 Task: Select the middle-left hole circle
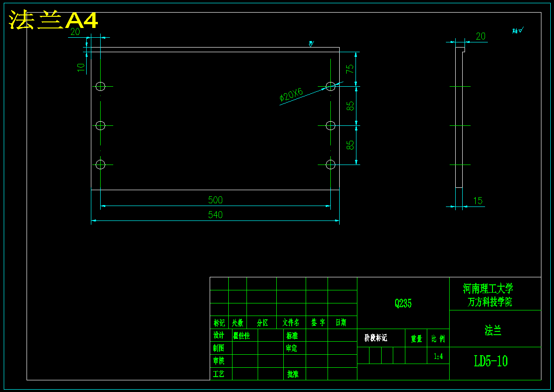click(100, 125)
